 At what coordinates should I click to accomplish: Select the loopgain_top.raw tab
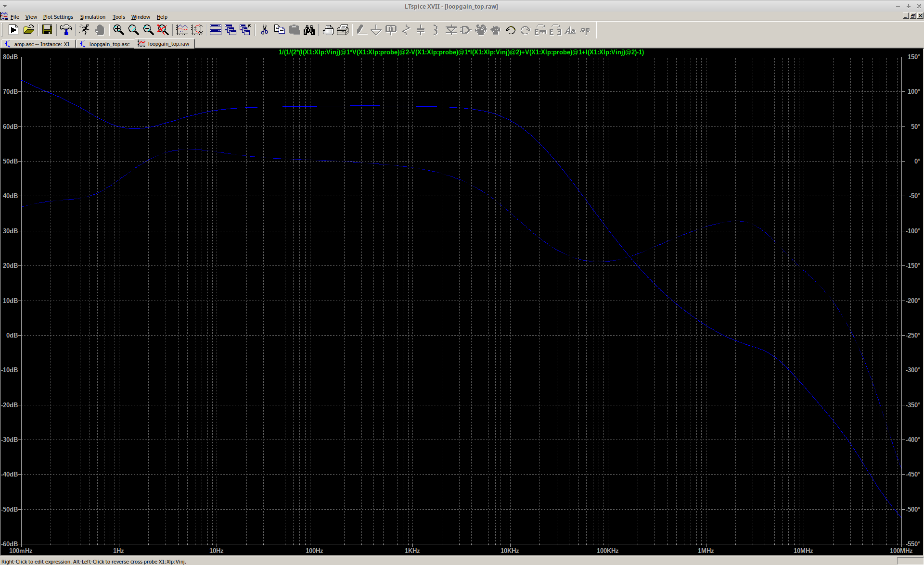164,44
